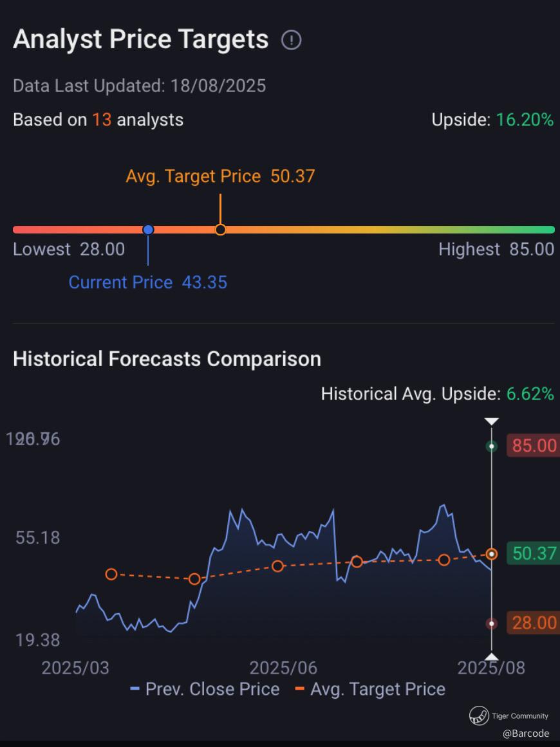Click the latest orange 50.37 target point
This screenshot has width=560, height=747.
[491, 554]
